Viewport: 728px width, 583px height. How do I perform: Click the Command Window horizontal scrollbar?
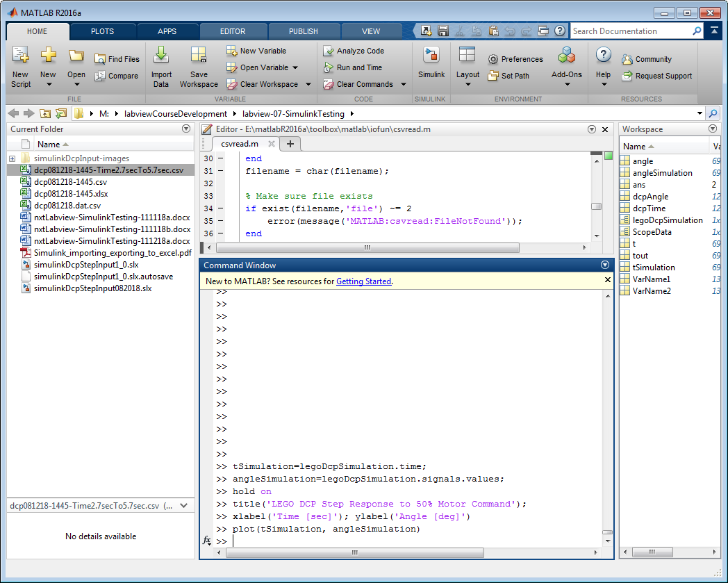tap(355, 552)
